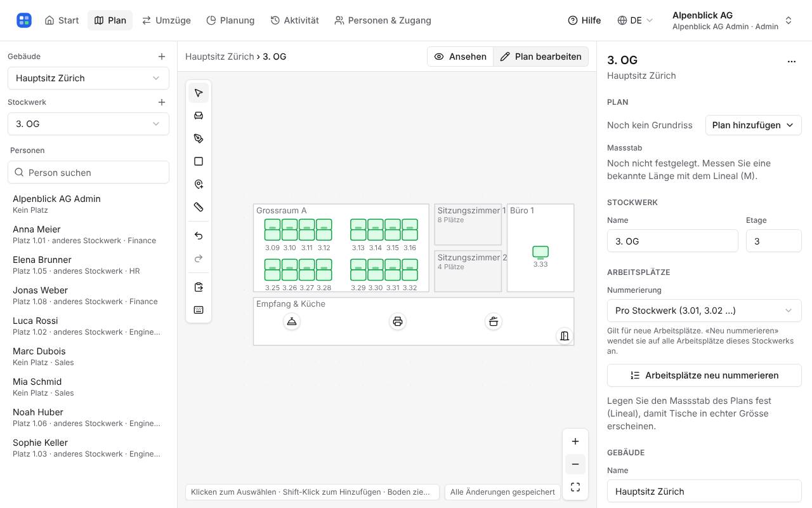Open the Aktivität tab
Viewport: 812px width, 508px height.
click(294, 20)
